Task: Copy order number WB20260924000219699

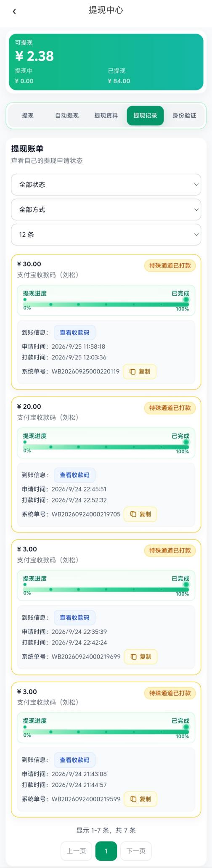Action: point(140,657)
